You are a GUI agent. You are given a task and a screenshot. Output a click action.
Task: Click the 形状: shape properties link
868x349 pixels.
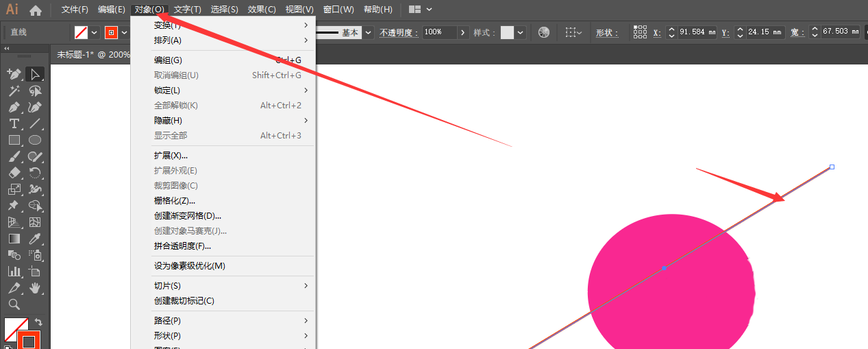(x=606, y=32)
